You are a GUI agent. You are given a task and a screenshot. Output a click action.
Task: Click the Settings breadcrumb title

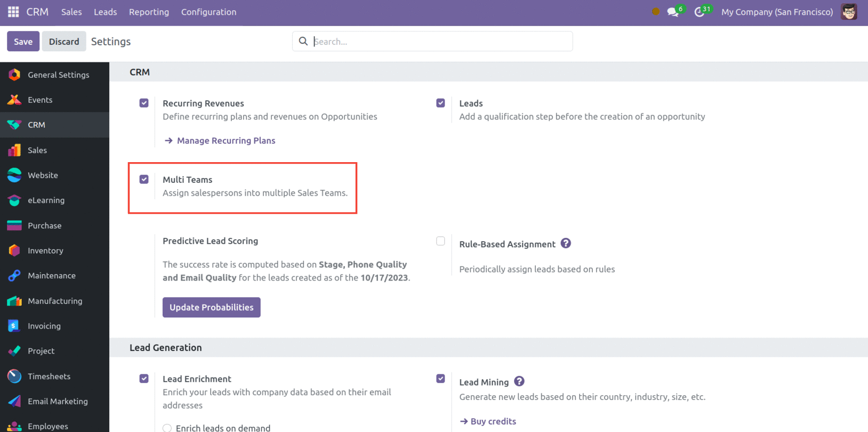coord(111,42)
